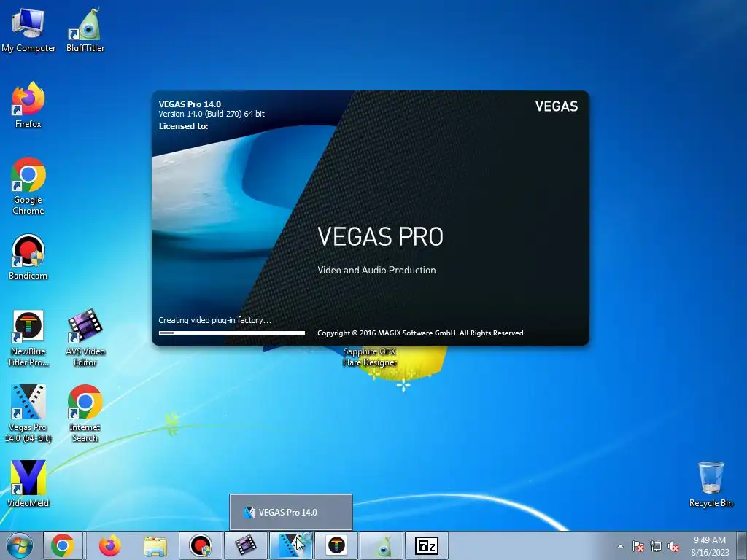Open Firefox from the taskbar

pos(110,545)
